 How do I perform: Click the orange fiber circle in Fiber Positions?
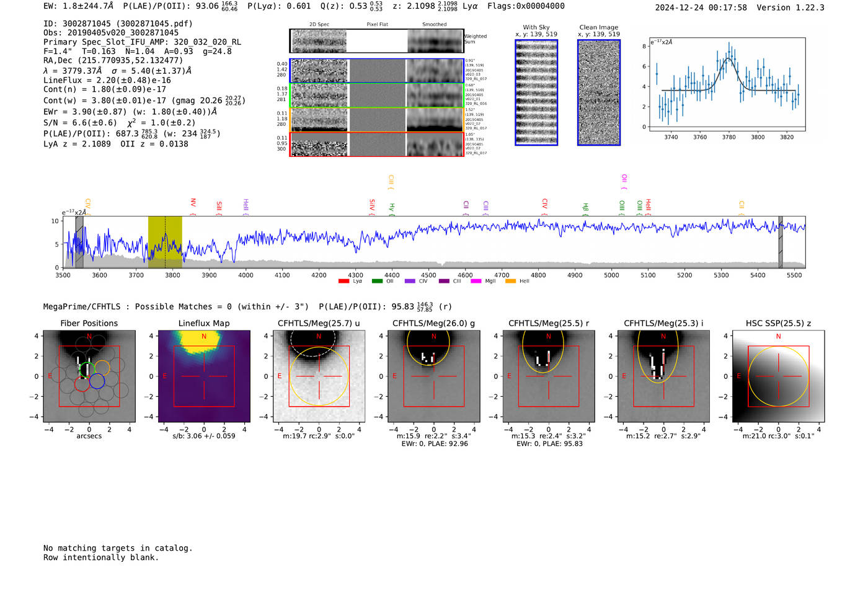click(102, 368)
